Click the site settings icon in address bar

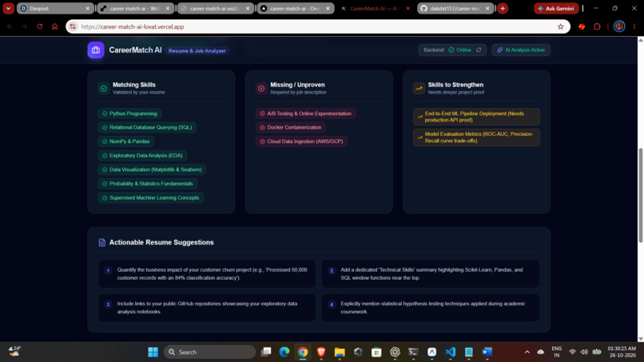(x=73, y=26)
